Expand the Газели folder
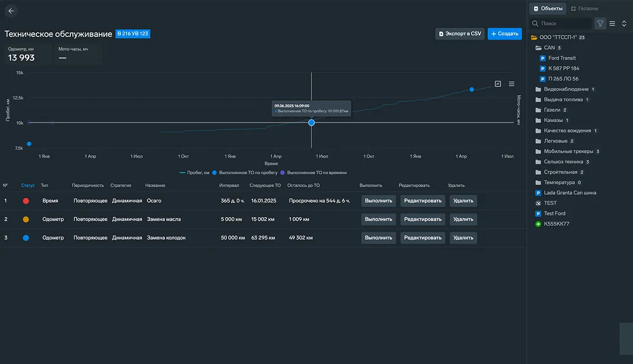 pyautogui.click(x=538, y=110)
